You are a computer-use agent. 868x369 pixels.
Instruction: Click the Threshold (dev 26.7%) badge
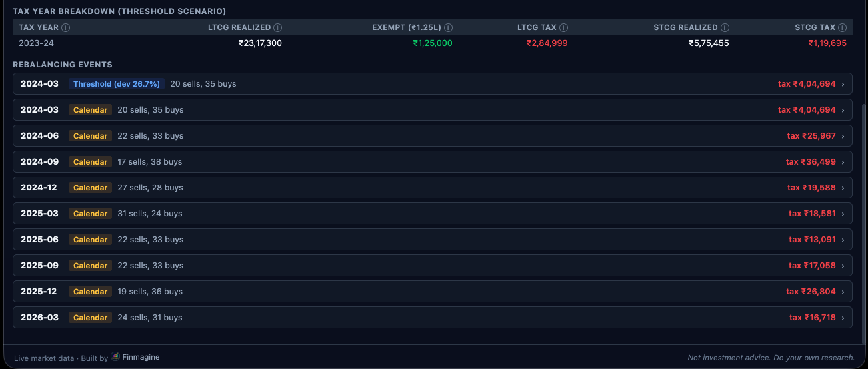tap(117, 84)
